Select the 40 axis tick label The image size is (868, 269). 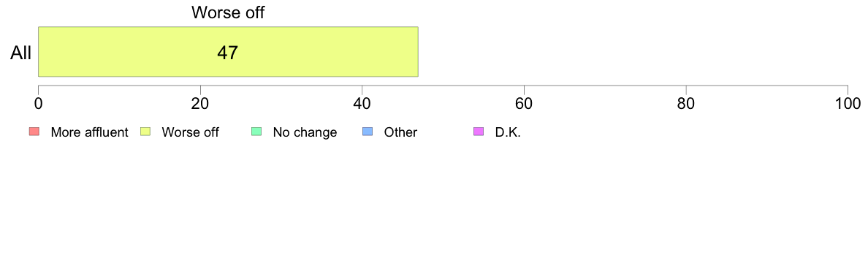(x=362, y=103)
